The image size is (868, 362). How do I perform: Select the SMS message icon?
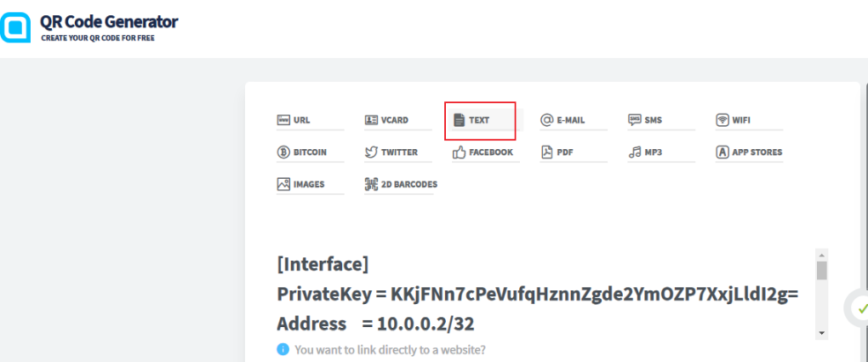(635, 120)
